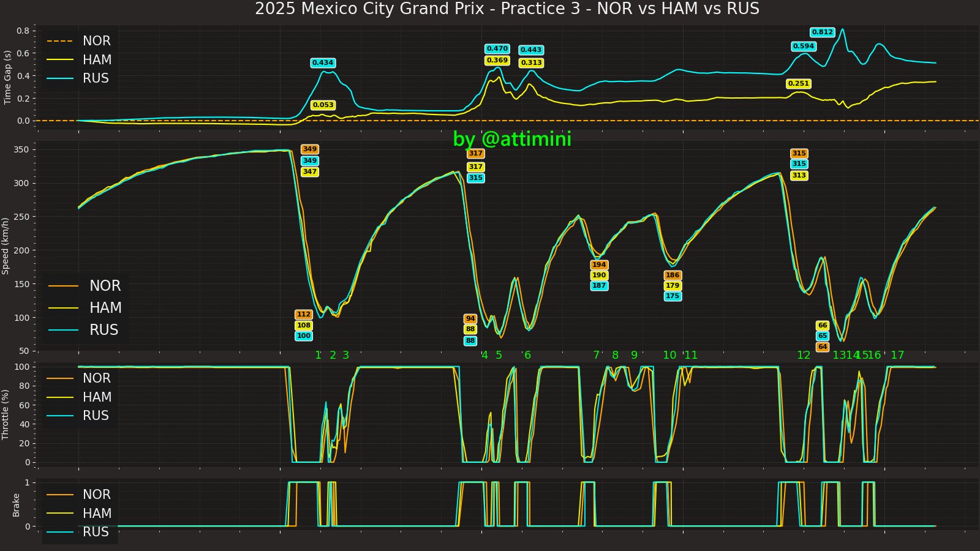980x551 pixels.
Task: Select NOR in the Time Gap legend
Action: tap(96, 41)
